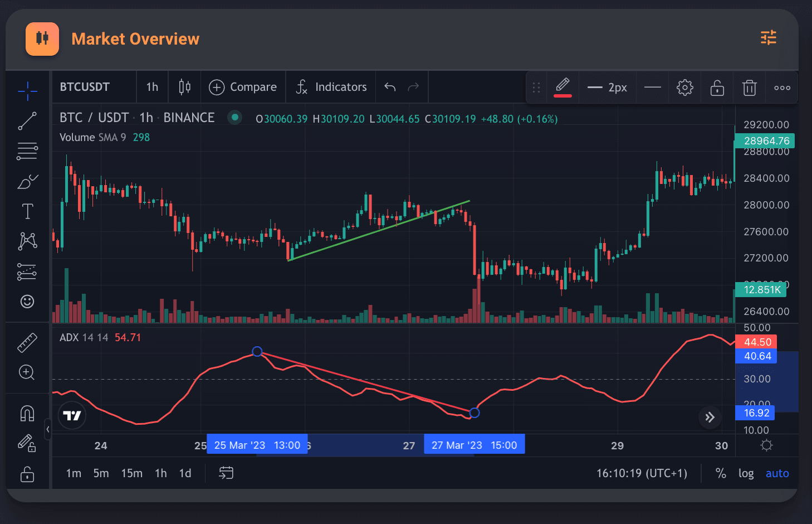Click the ruler measure tool
812x524 pixels.
(27, 343)
